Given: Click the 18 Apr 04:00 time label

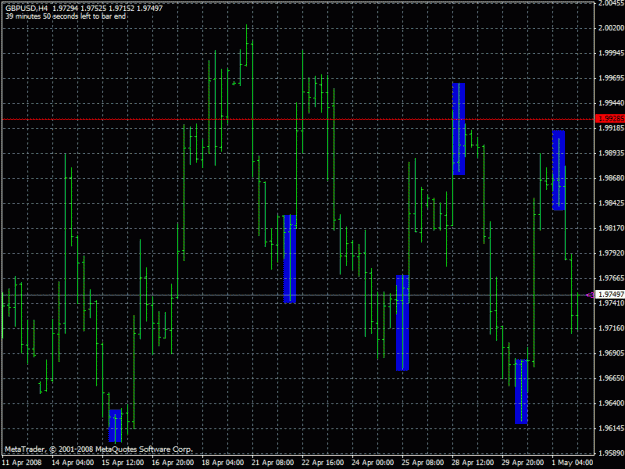Looking at the screenshot, I should pos(223,463).
